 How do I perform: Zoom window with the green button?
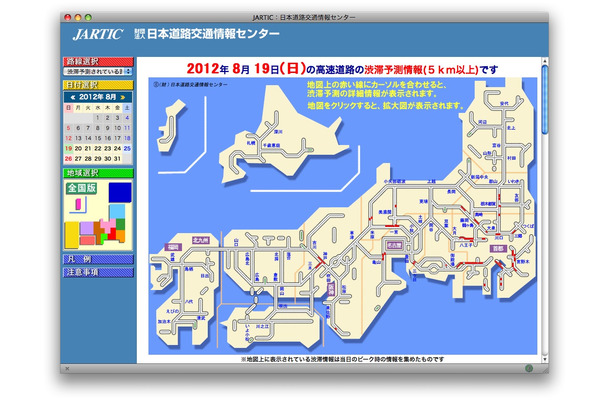click(x=88, y=17)
